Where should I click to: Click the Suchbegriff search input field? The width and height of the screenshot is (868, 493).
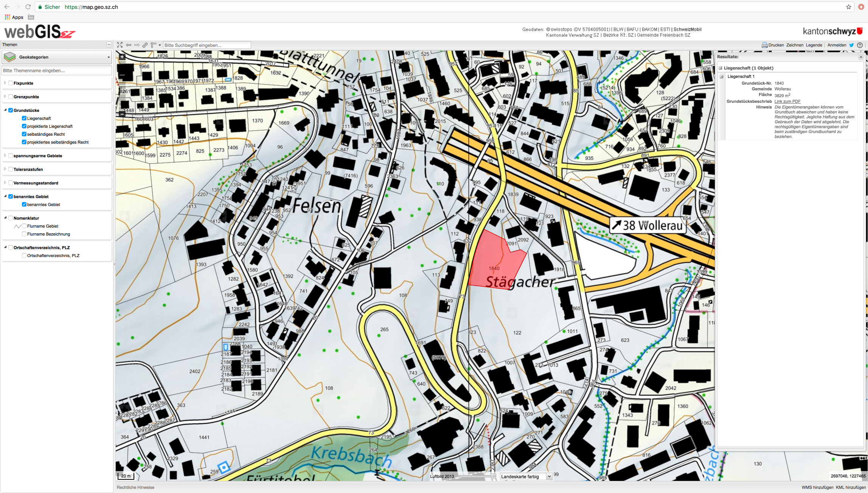(x=207, y=45)
